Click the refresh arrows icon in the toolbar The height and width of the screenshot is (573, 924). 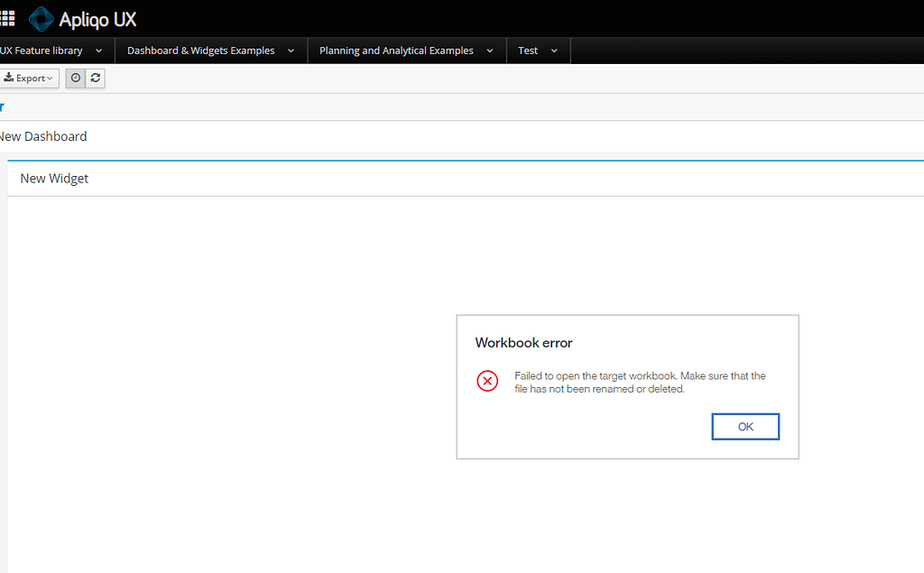[x=96, y=79]
